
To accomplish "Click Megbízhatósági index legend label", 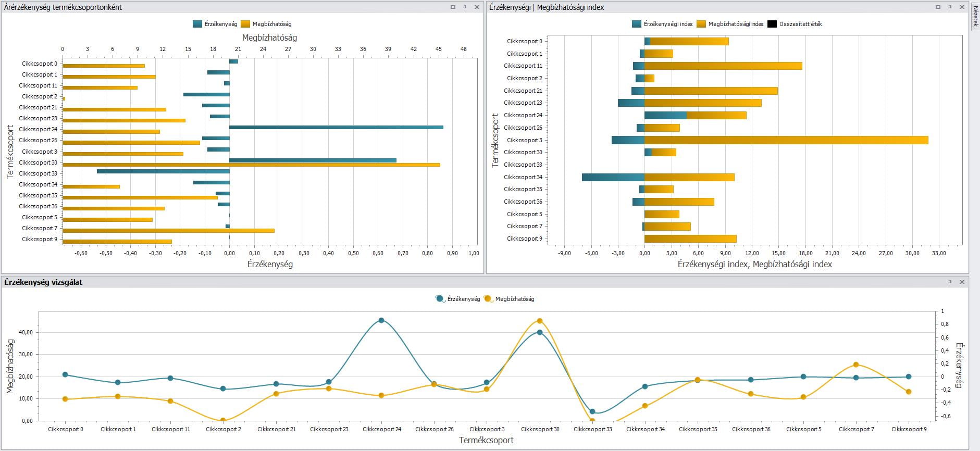I will coord(736,24).
